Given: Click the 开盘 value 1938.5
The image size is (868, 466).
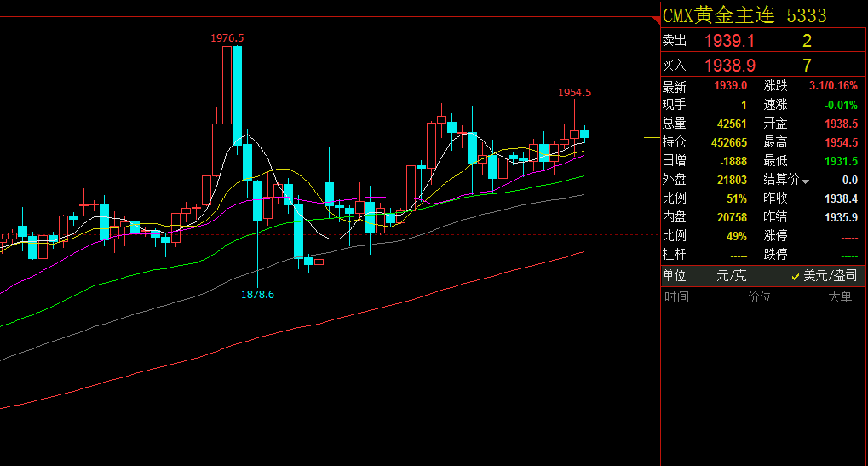Looking at the screenshot, I should tap(841, 124).
